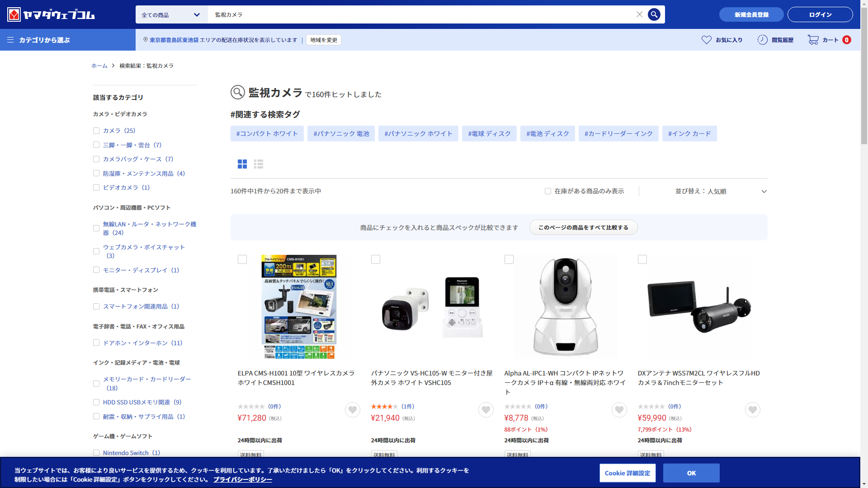Click the search magnifier button
The image size is (868, 488).
(x=654, y=14)
